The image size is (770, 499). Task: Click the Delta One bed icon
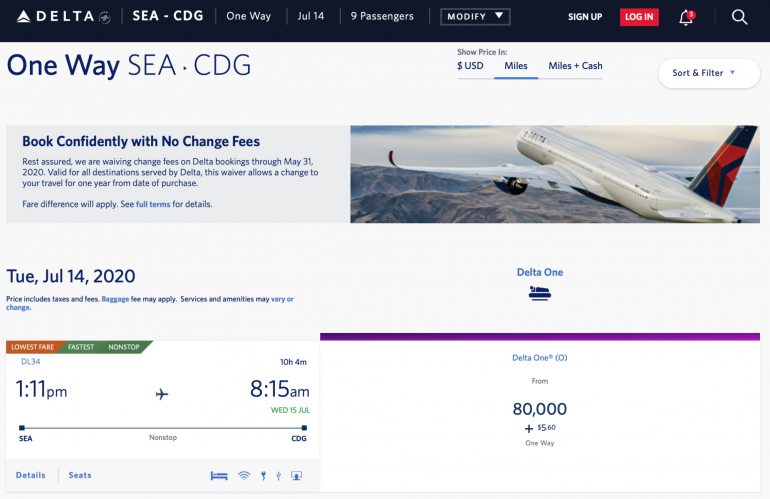coord(540,293)
